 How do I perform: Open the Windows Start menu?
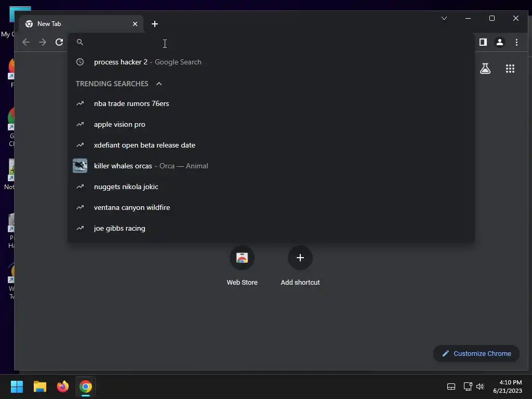17,387
